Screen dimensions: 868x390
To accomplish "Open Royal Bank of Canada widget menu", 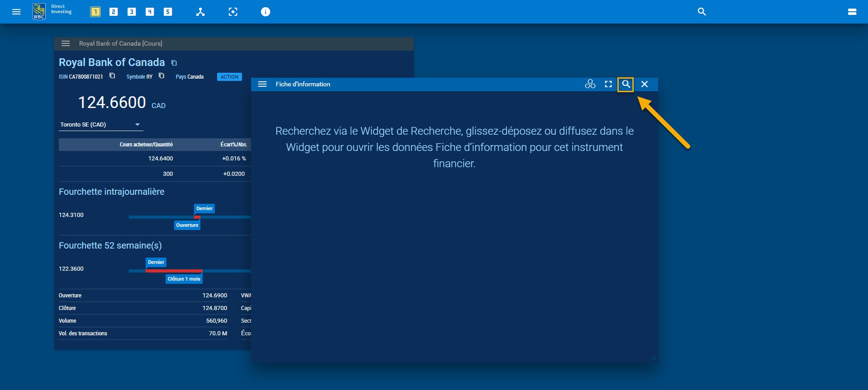I will [66, 43].
